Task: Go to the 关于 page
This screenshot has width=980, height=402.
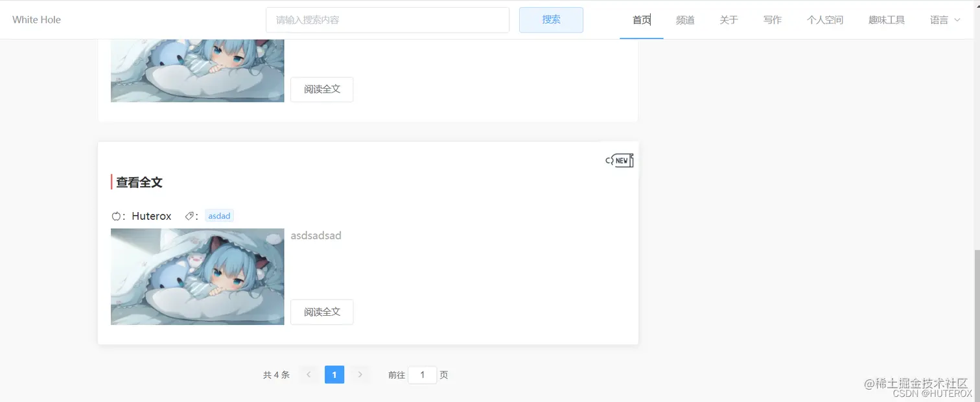Action: pyautogui.click(x=729, y=19)
